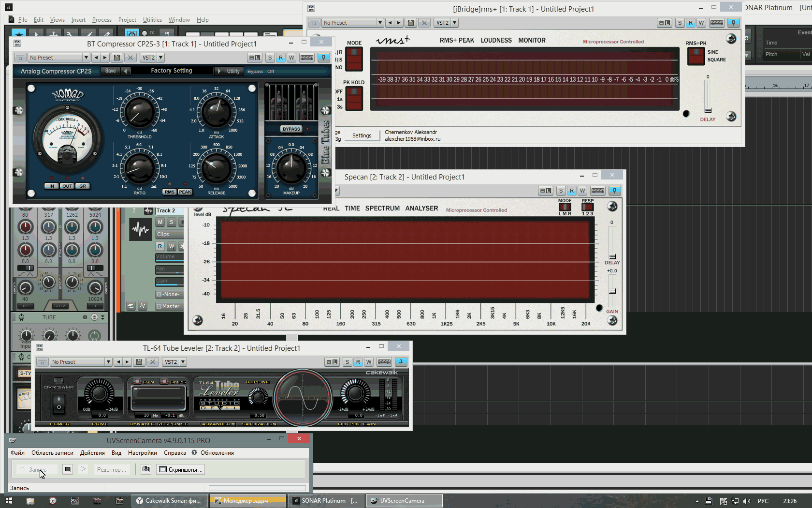Image resolution: width=812 pixels, height=508 pixels.
Task: Enable DYN in Tube Leveler dynamic response
Action: (x=137, y=382)
